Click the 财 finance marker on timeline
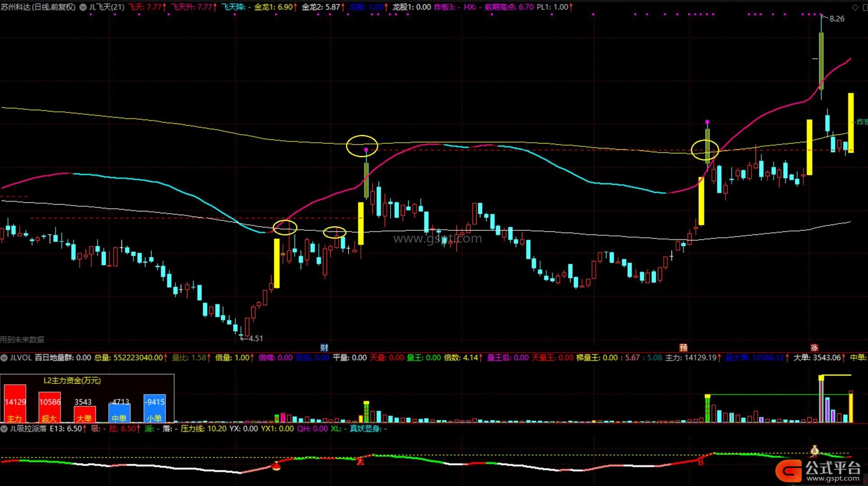The height and width of the screenshot is (486, 868). (x=324, y=347)
